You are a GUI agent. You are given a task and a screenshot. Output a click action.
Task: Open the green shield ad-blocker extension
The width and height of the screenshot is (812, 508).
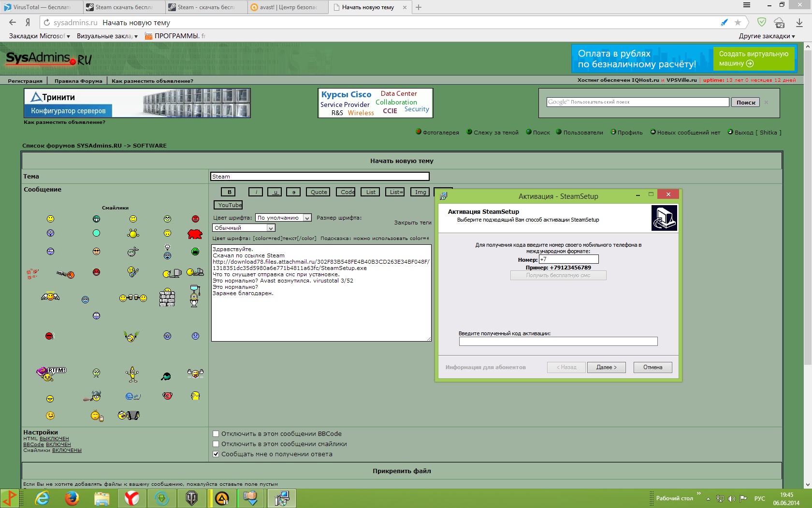click(762, 22)
